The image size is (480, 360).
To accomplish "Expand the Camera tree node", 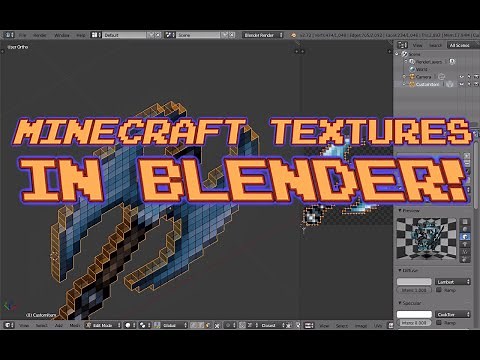I will [404, 77].
